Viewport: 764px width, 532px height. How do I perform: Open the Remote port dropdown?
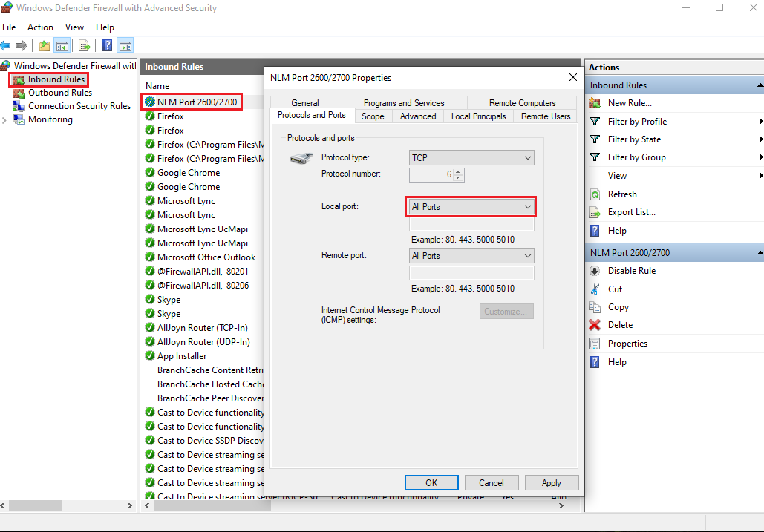point(471,256)
